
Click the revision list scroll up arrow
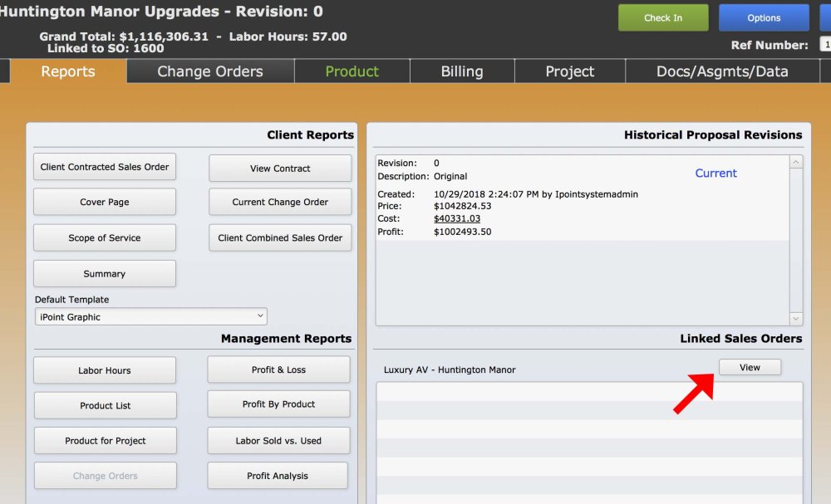[795, 162]
